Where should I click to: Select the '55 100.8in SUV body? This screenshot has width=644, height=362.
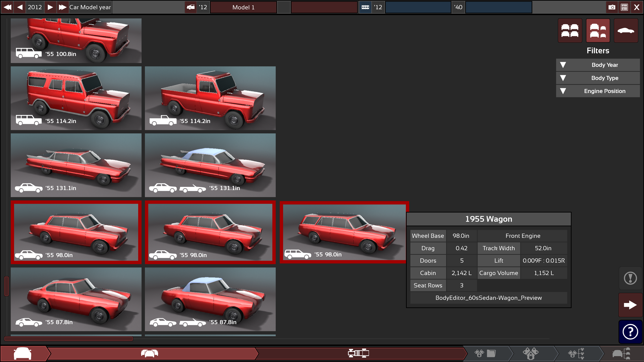click(x=76, y=40)
